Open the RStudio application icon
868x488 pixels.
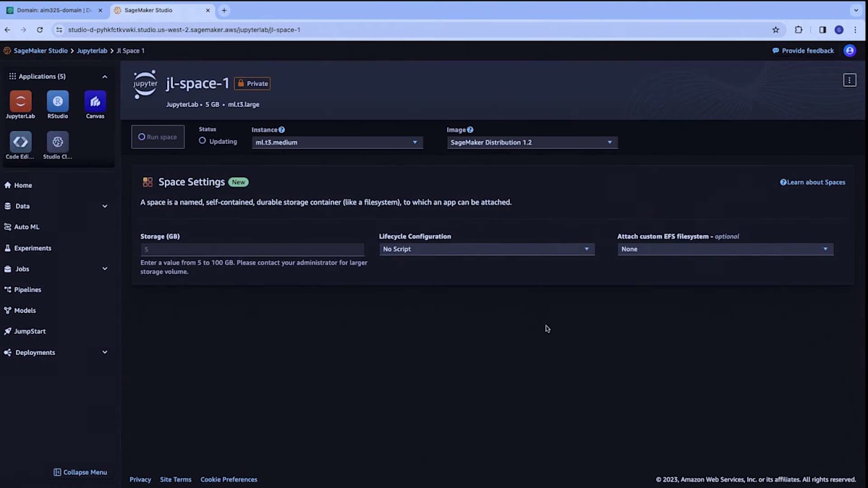(x=58, y=101)
